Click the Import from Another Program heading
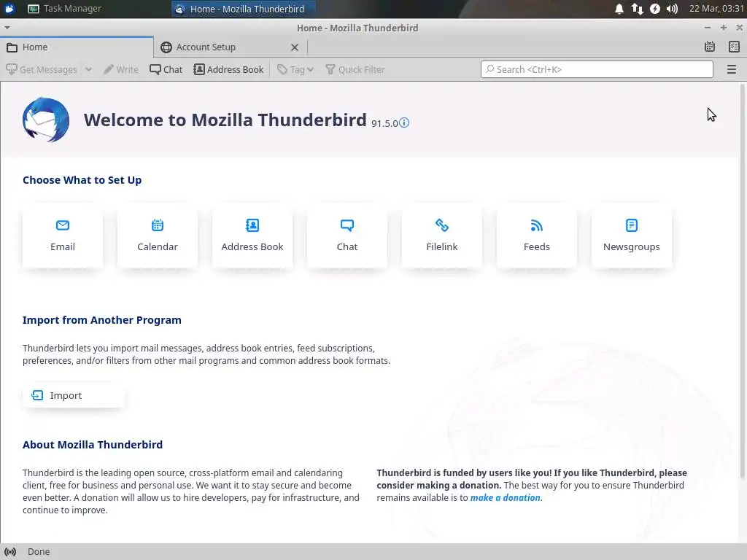Screen dimensions: 747x560 (x=102, y=320)
